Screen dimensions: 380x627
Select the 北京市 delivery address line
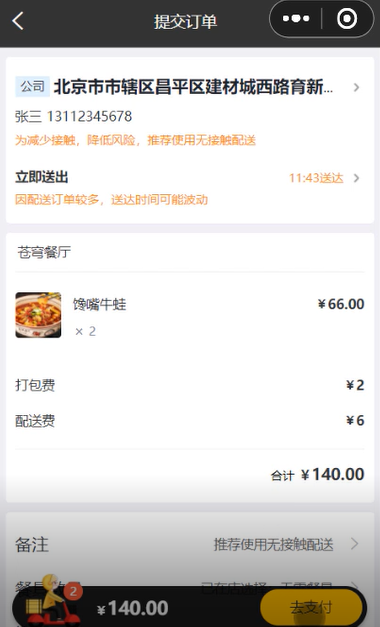coord(193,86)
